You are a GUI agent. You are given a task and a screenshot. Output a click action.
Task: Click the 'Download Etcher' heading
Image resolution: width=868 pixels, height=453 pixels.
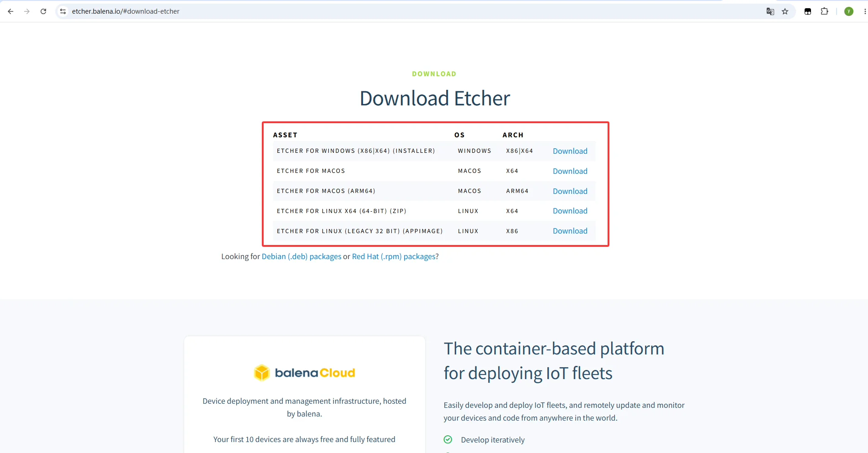coord(435,99)
